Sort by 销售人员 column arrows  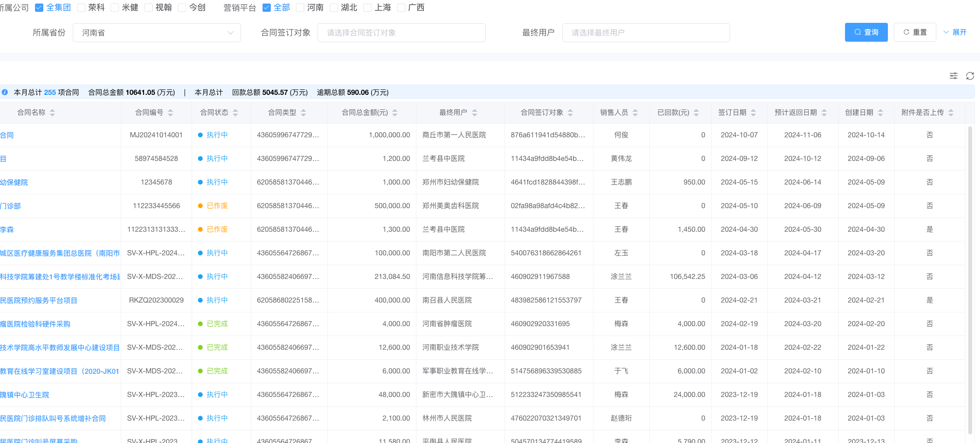(x=635, y=113)
